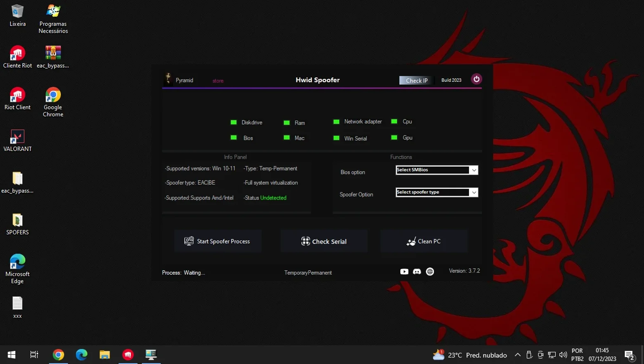Open the notification center icon
Image resolution: width=644 pixels, height=364 pixels.
coord(630,355)
